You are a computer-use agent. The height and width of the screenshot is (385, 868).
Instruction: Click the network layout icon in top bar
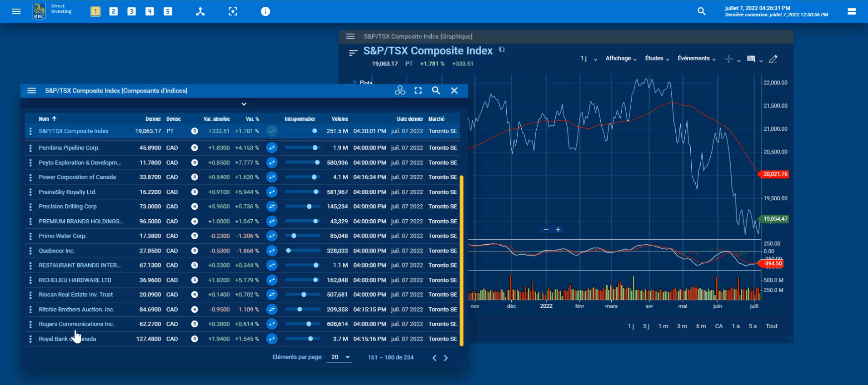(x=200, y=11)
